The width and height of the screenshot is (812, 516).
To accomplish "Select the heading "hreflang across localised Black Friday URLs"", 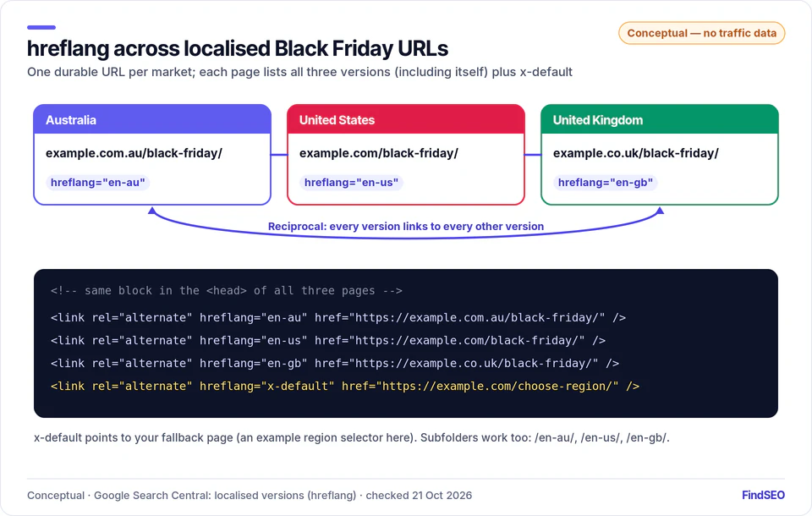I will click(x=238, y=49).
